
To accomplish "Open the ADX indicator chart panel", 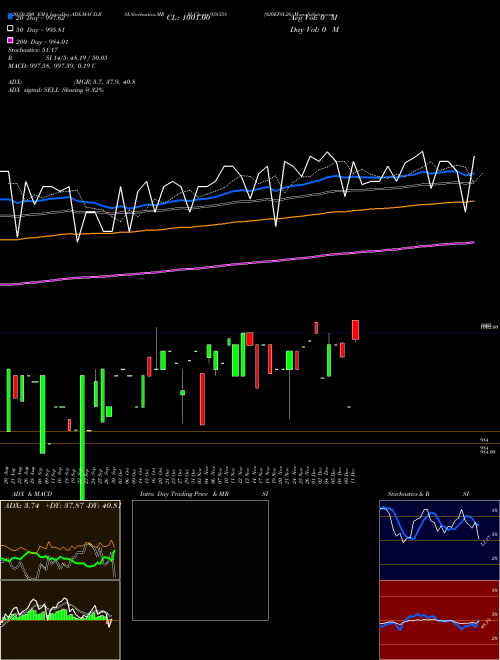I will (x=60, y=540).
